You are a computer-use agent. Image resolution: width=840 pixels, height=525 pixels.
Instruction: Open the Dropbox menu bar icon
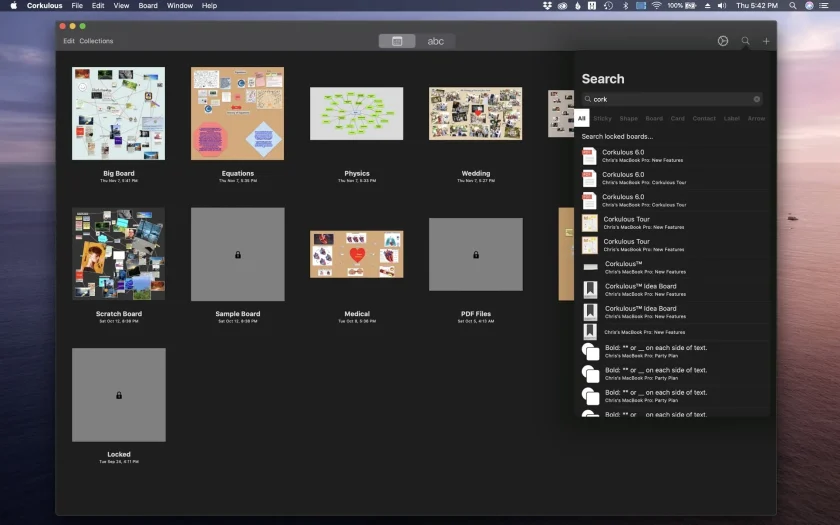point(547,5)
